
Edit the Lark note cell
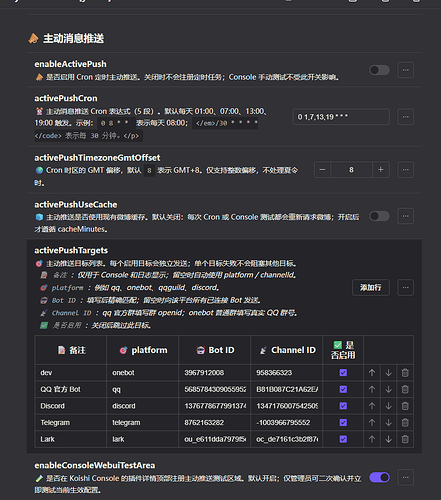[x=71, y=439]
